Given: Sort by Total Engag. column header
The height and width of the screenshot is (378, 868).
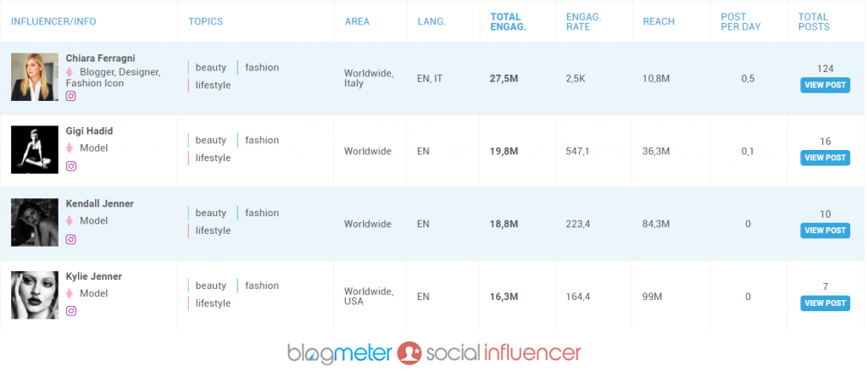Looking at the screenshot, I should click(x=509, y=21).
